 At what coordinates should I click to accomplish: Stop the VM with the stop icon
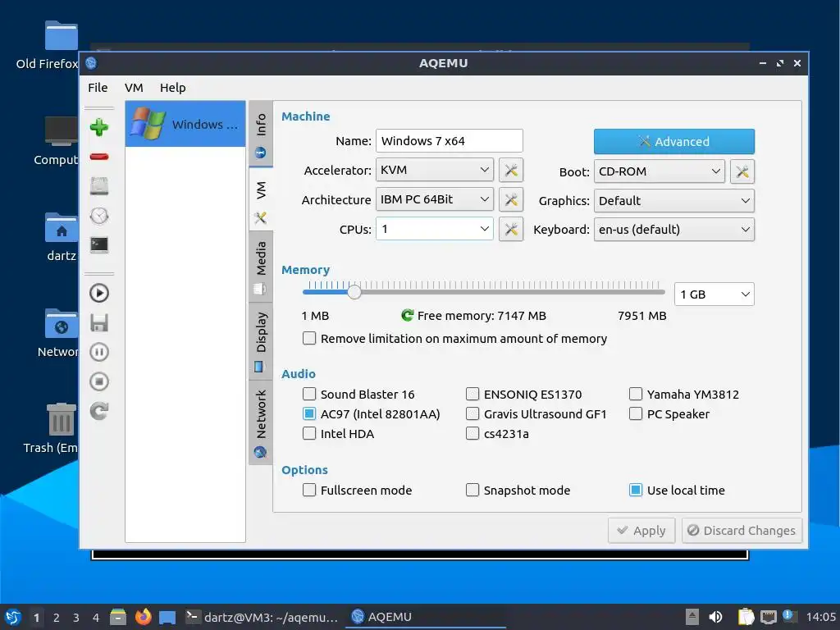point(99,381)
